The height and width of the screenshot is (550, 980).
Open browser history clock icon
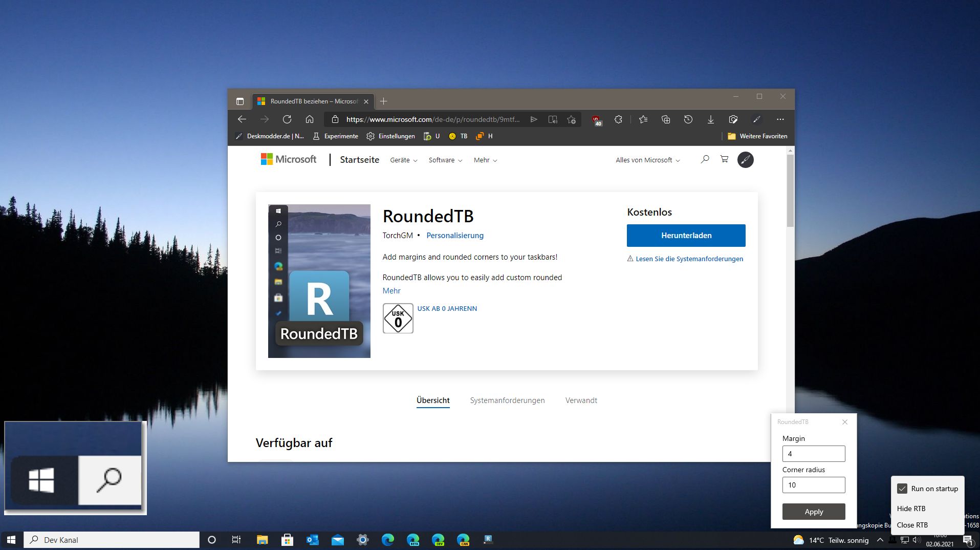click(688, 119)
